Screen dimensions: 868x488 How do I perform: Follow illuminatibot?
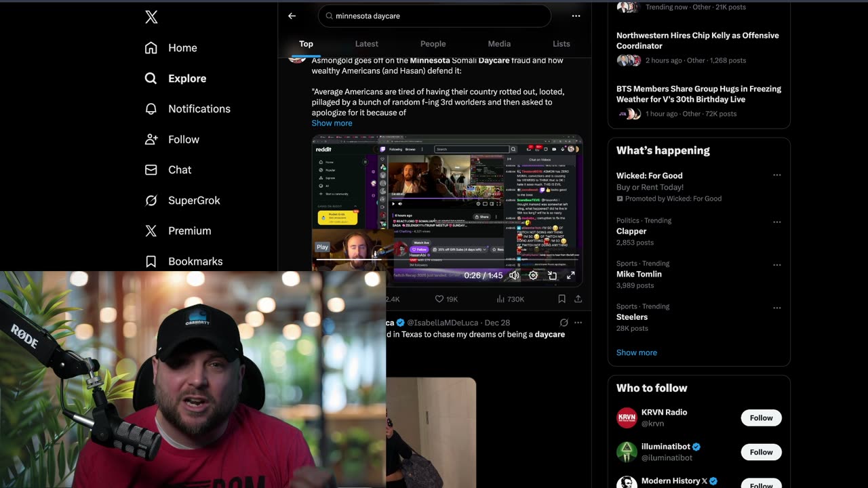761,452
